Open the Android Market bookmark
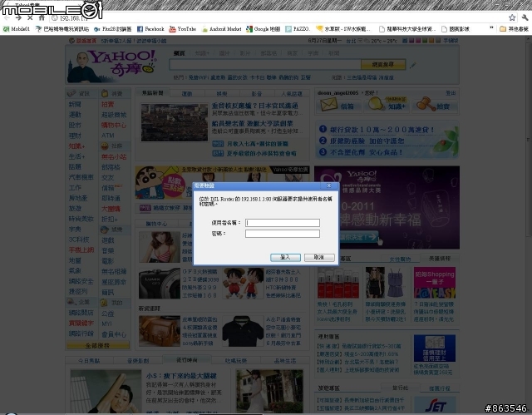Viewport: 532px width, 415px height. (x=222, y=29)
